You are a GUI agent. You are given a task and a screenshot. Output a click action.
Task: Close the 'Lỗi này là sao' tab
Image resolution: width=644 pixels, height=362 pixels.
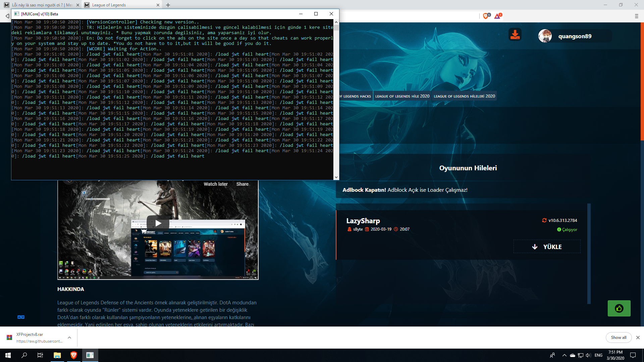pyautogui.click(x=77, y=5)
